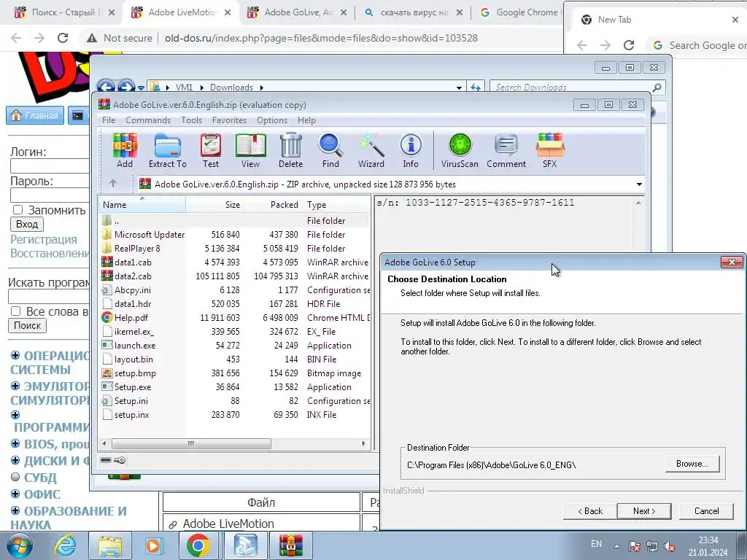The width and height of the screenshot is (747, 560).
Task: Open the WinRAR address bar dropdown
Action: pyautogui.click(x=639, y=184)
